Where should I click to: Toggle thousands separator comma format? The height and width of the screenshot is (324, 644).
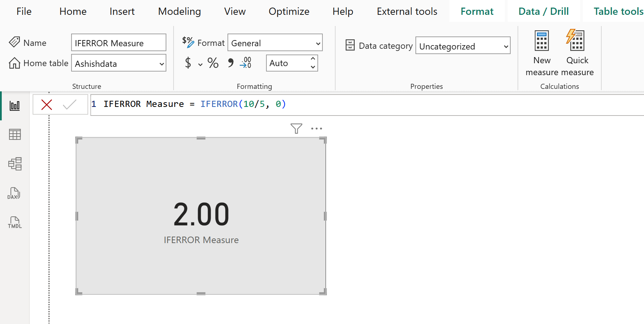pyautogui.click(x=230, y=63)
